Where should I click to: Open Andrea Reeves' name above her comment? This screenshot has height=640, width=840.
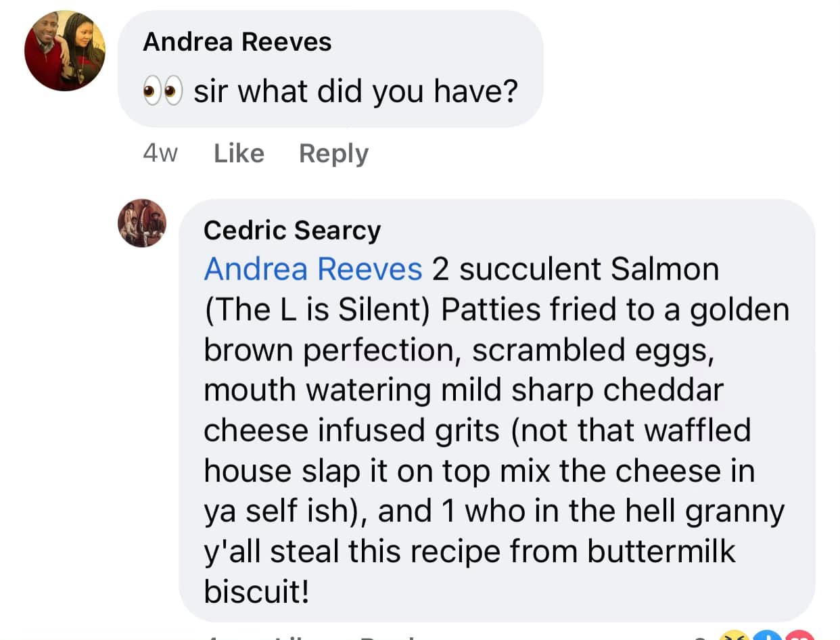coord(237,42)
